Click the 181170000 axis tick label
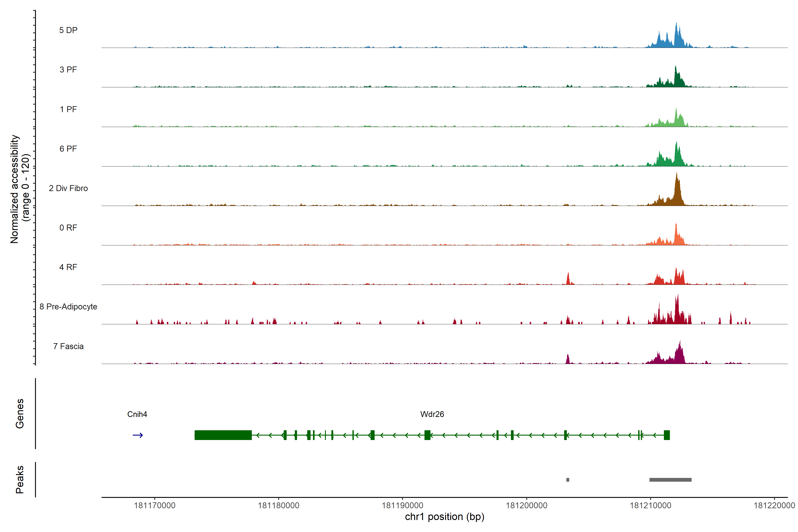798x532 pixels. (x=155, y=506)
